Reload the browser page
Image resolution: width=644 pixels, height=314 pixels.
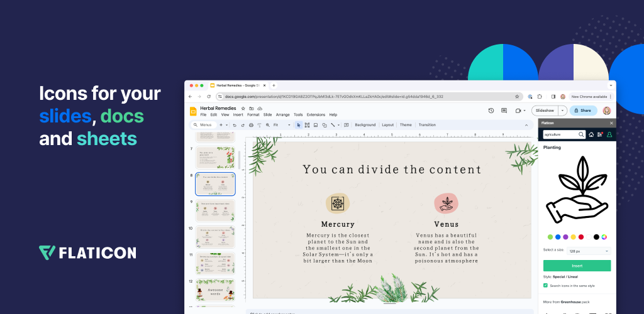(209, 97)
